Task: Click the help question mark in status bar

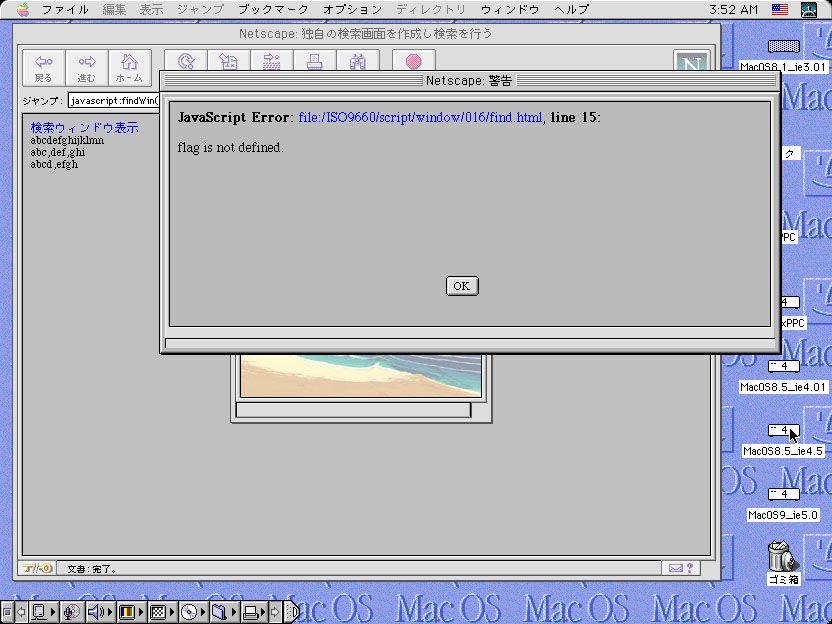Action: 690,568
